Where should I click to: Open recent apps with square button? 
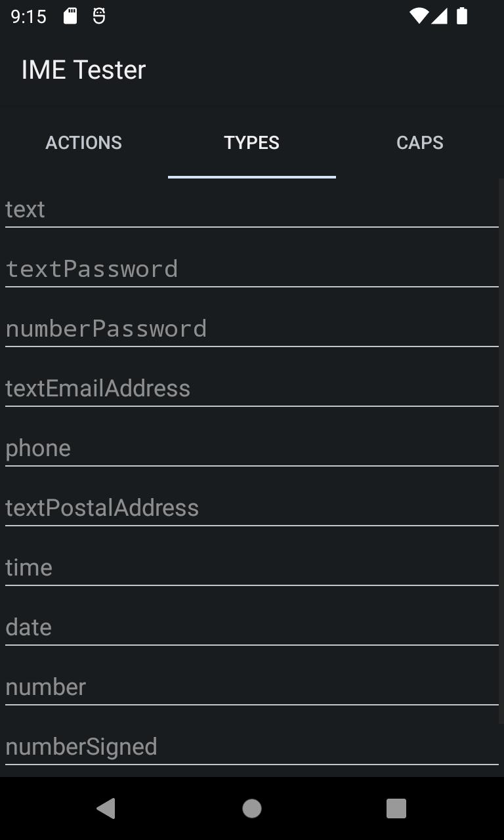tap(396, 808)
